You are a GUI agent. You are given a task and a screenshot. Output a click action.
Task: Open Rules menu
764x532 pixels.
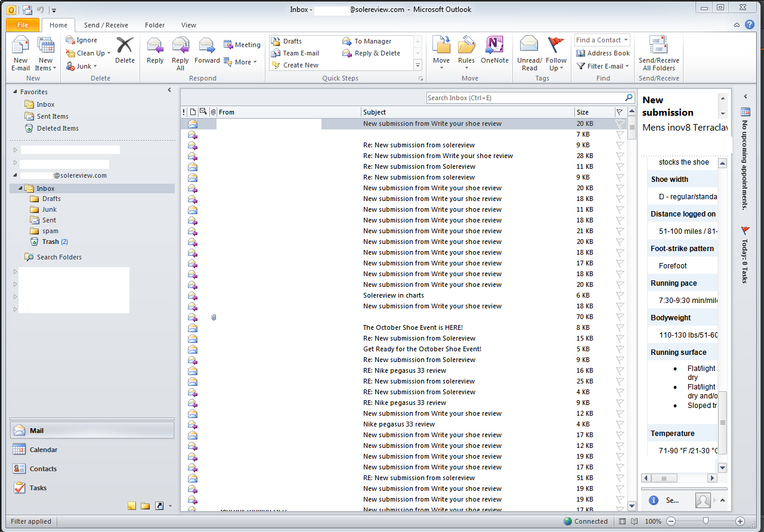tap(466, 54)
